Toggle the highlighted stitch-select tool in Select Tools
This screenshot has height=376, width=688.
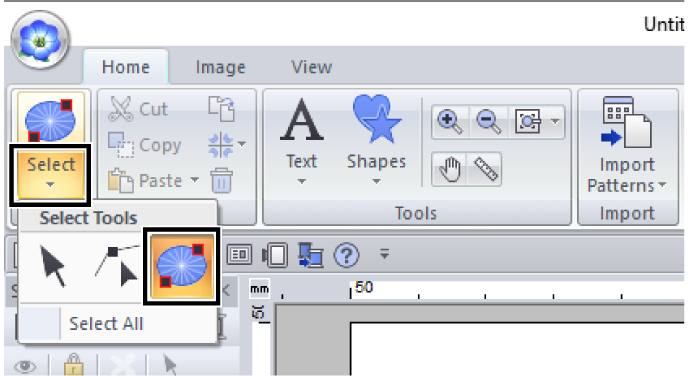click(x=182, y=266)
